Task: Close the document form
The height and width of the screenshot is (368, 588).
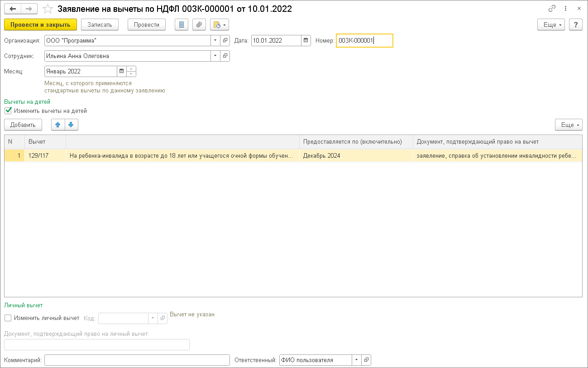Action: click(x=579, y=9)
